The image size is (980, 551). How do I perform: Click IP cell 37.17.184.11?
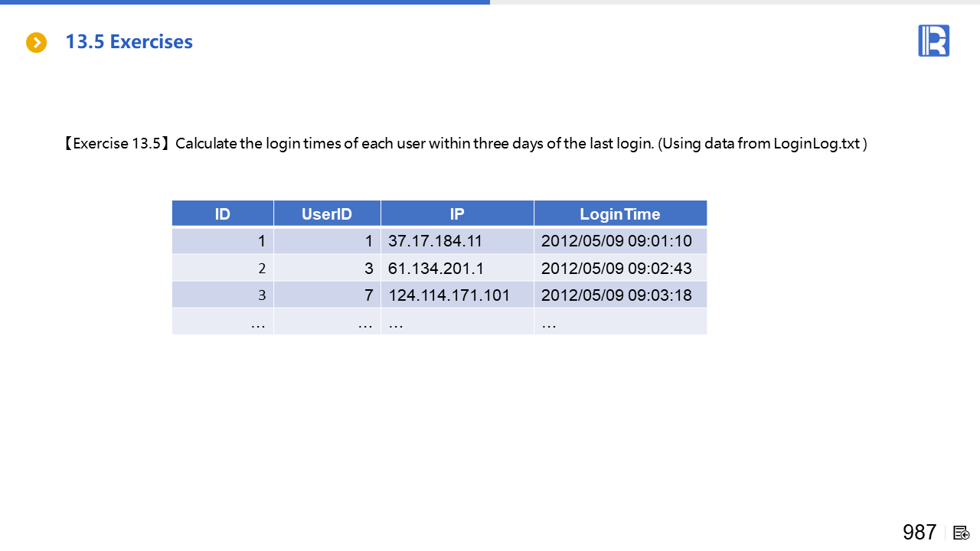(x=435, y=241)
